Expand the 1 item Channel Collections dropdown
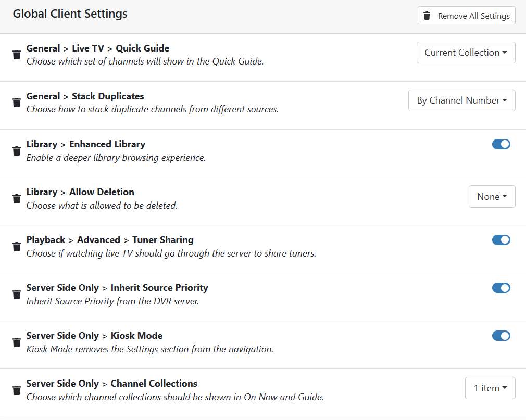 [x=490, y=388]
